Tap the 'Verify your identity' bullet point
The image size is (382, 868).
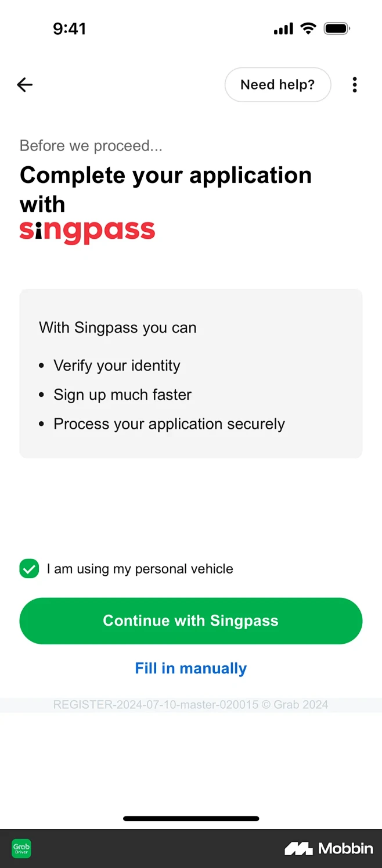tap(117, 365)
